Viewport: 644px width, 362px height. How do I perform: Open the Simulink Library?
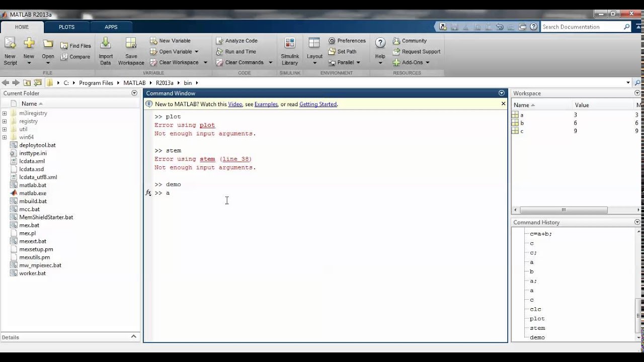(290, 51)
